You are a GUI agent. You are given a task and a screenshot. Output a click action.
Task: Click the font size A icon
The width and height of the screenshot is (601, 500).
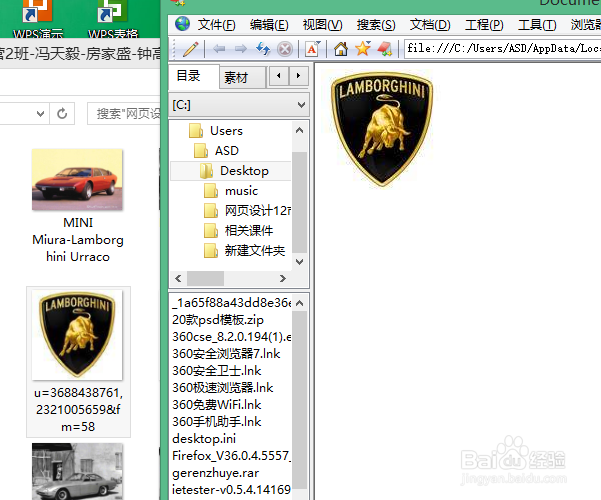[x=313, y=49]
